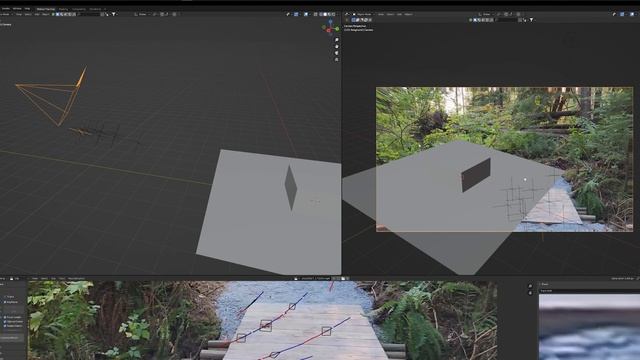Open transform orientation dropdown in left viewport
Screen dimensions: 640x360
click(x=142, y=14)
